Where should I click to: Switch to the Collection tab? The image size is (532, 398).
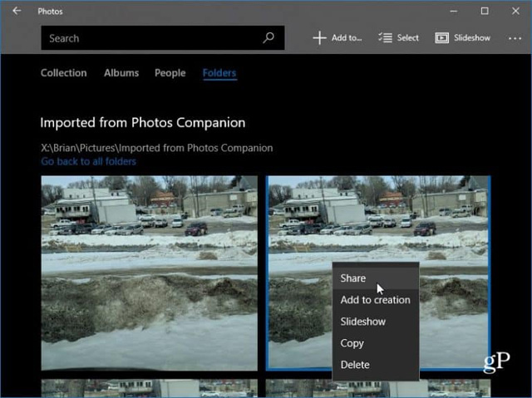(63, 73)
